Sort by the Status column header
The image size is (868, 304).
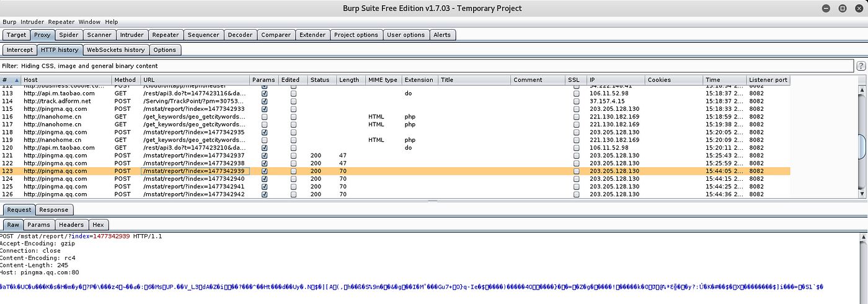pyautogui.click(x=322, y=80)
